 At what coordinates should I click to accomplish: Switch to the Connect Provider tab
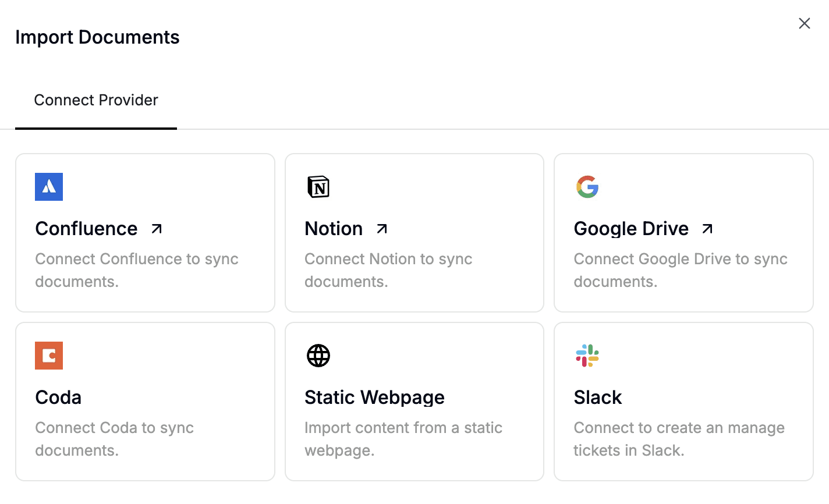96,100
